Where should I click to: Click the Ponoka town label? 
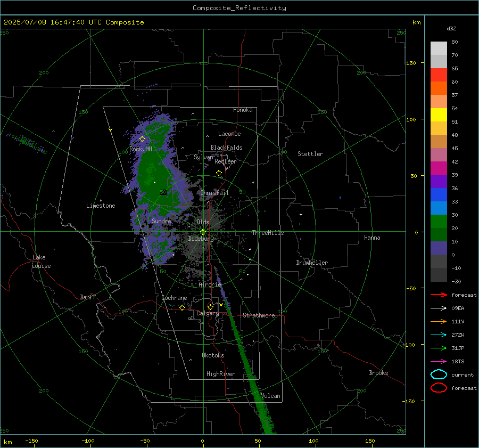pyautogui.click(x=243, y=110)
